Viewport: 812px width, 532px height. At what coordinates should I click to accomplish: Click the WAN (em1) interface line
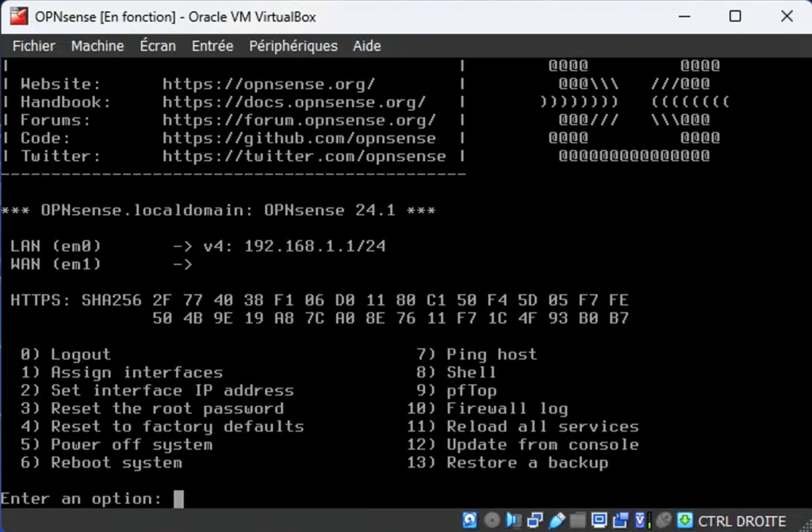[x=101, y=264]
